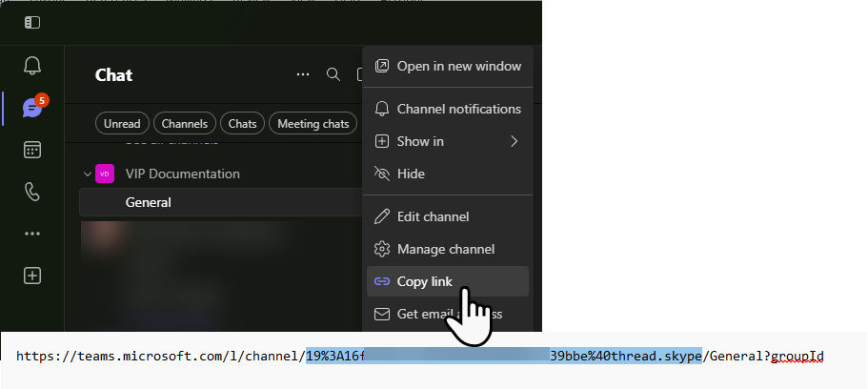Open more apps ellipsis in sidebar
Screen dimensions: 868x389
pos(32,234)
